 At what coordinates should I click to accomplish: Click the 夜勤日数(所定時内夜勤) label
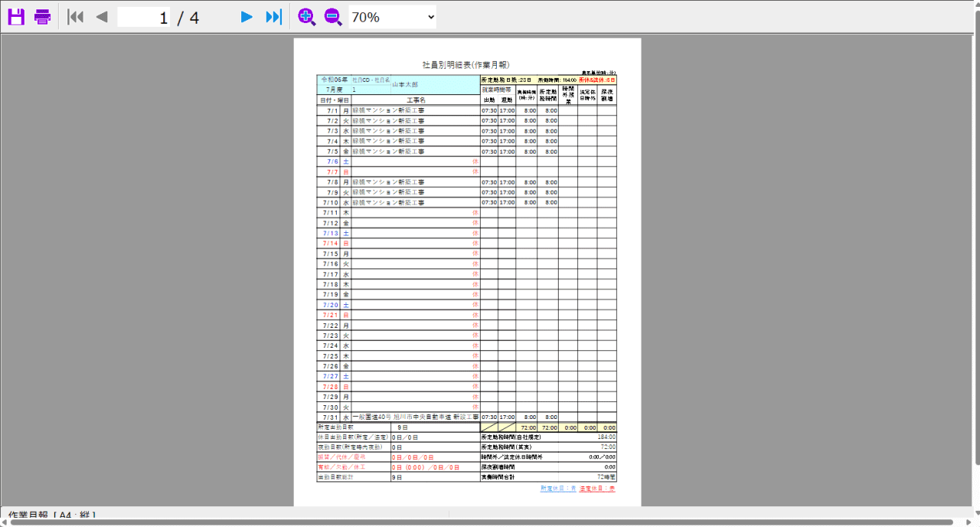(349, 447)
